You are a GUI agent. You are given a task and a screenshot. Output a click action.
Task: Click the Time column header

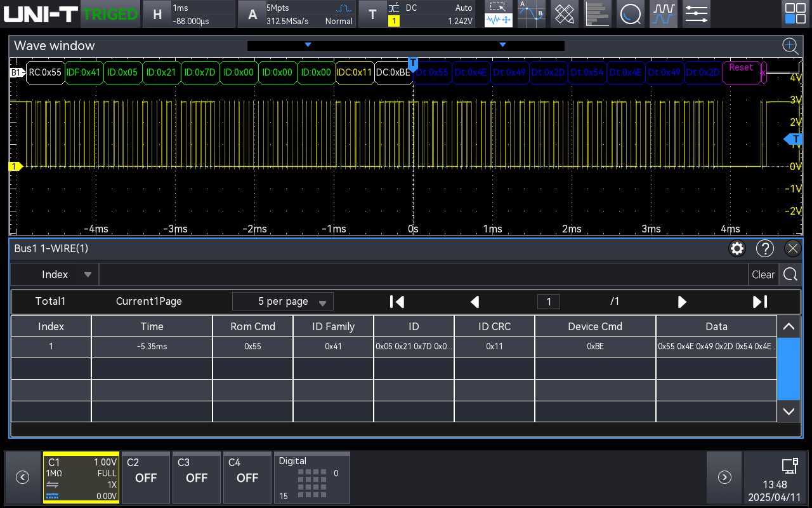(x=152, y=326)
